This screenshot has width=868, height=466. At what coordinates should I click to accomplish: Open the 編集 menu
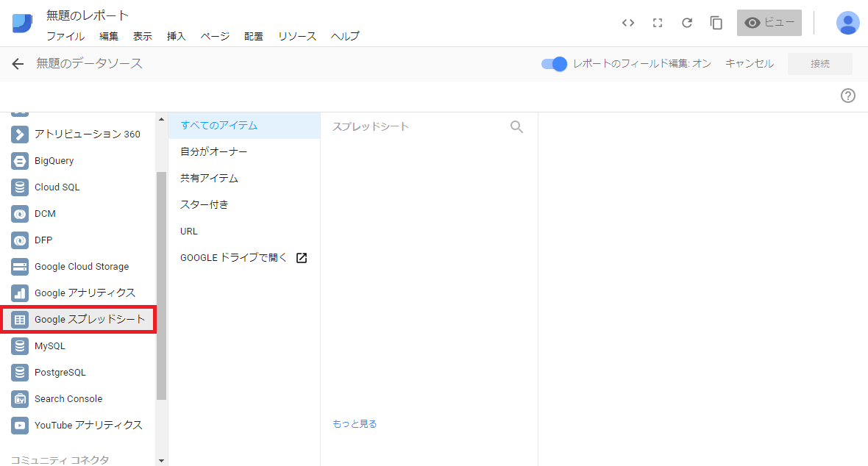(109, 36)
